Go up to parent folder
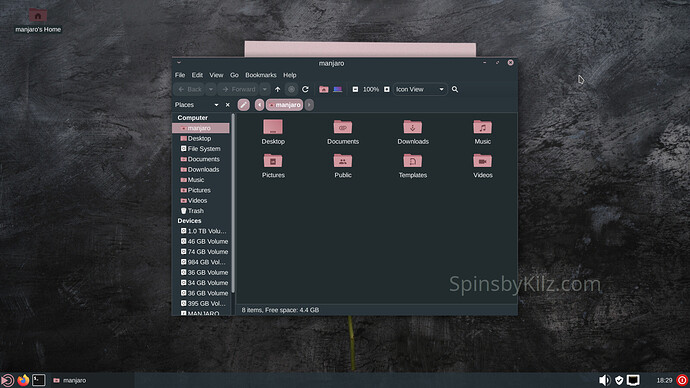Image resolution: width=690 pixels, height=388 pixels. (278, 89)
